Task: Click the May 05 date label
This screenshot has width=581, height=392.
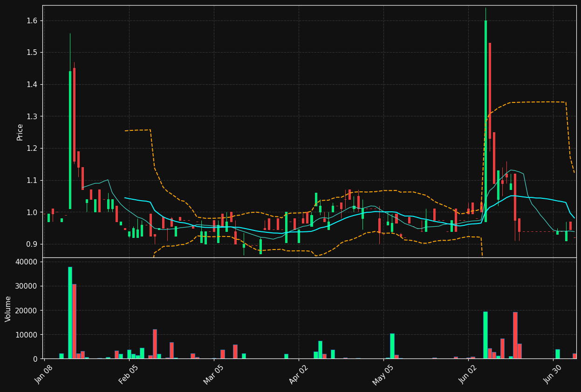Action: point(383,375)
